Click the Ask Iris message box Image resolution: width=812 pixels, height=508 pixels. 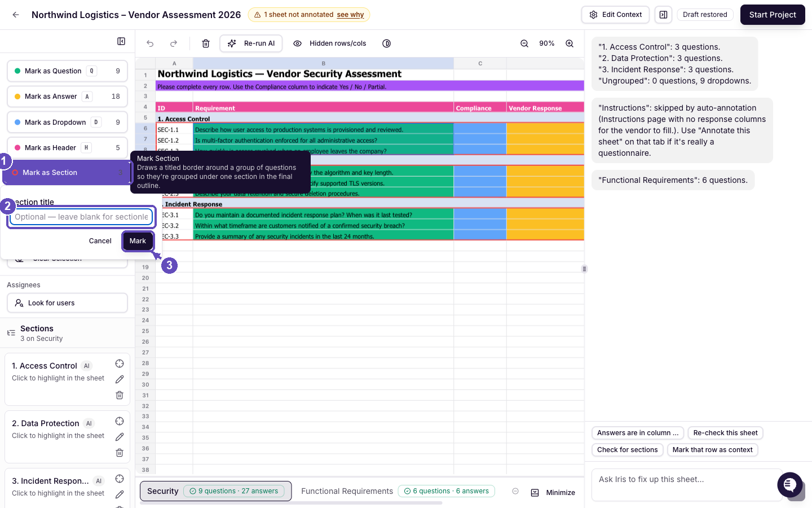tap(686, 484)
